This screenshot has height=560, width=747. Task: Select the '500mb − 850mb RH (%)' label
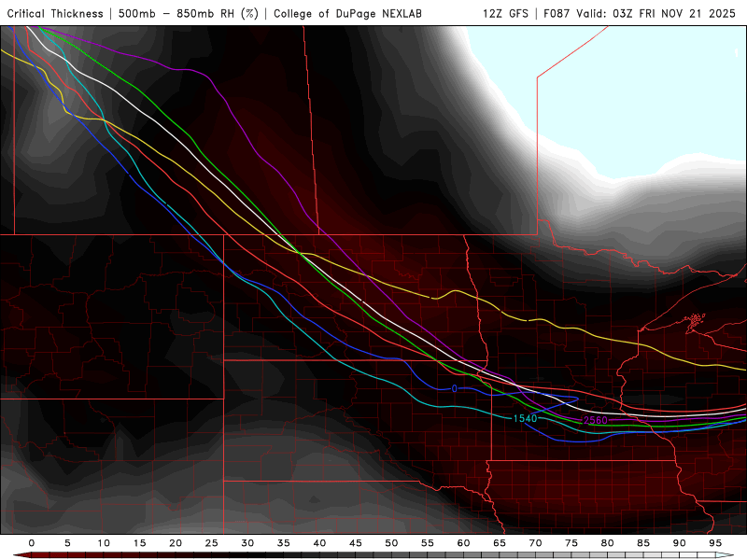click(x=189, y=13)
